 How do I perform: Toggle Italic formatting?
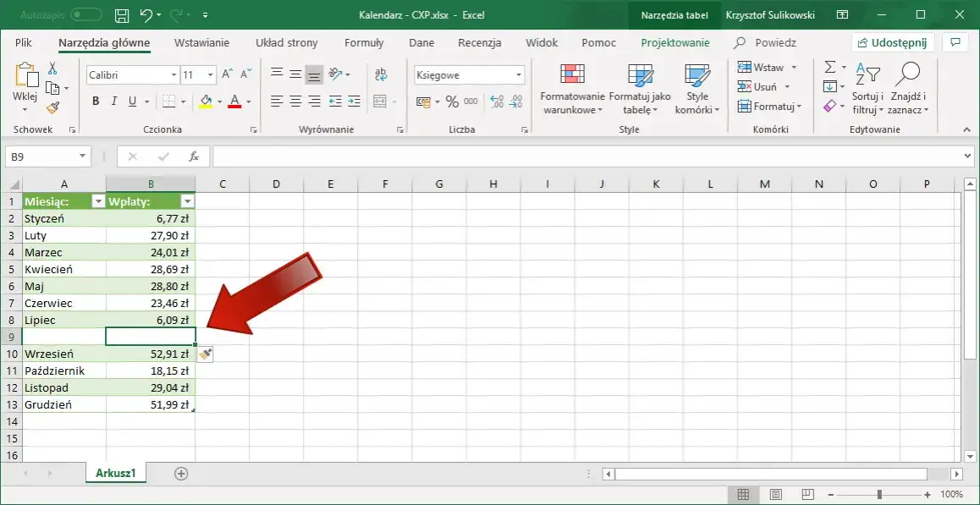(113, 102)
